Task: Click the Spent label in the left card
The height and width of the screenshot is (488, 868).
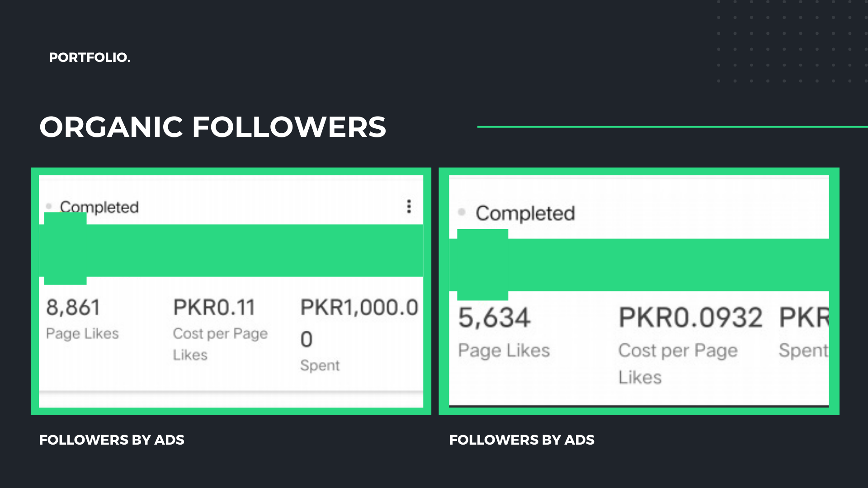Action: pos(320,365)
